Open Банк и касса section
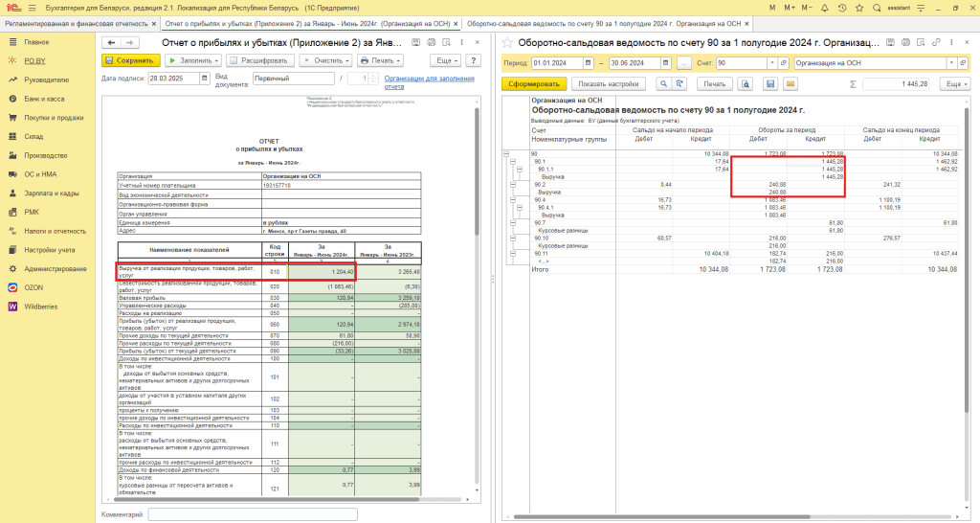 point(44,99)
